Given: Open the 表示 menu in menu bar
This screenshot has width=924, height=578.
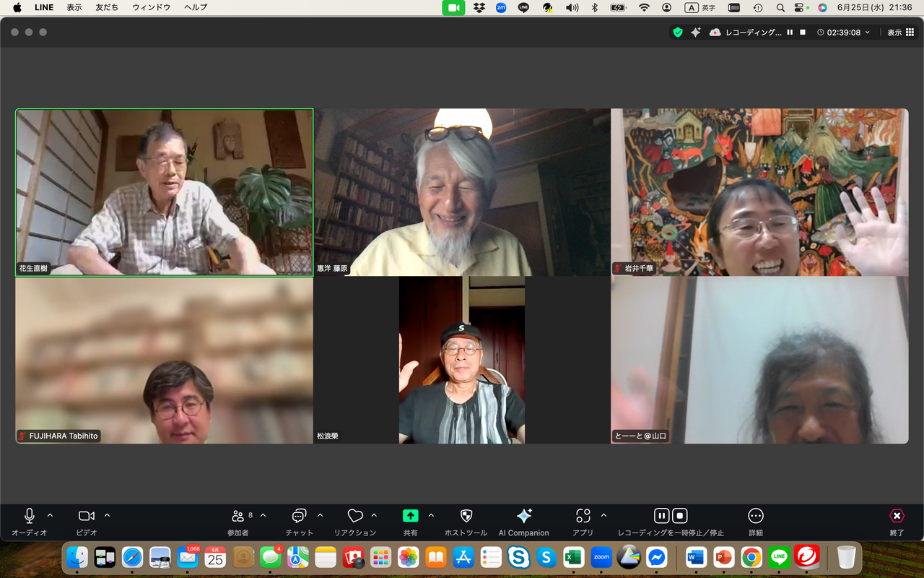Looking at the screenshot, I should [x=74, y=7].
